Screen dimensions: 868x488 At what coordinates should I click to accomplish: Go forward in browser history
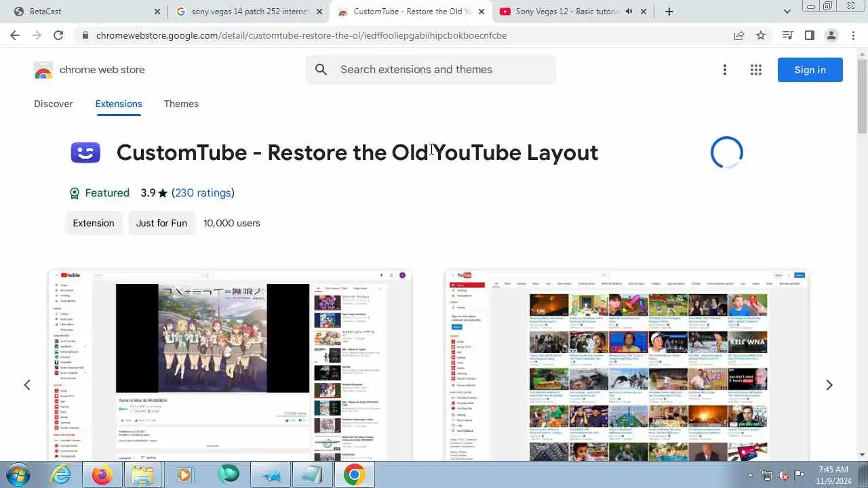[37, 35]
